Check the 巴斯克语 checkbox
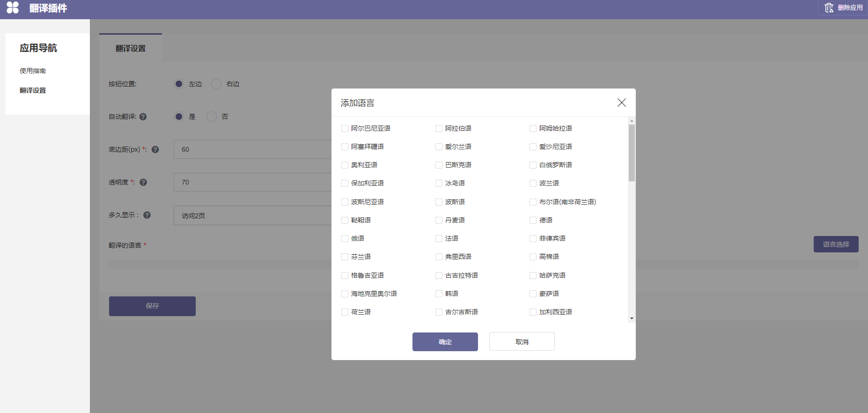868x413 pixels. [x=439, y=165]
